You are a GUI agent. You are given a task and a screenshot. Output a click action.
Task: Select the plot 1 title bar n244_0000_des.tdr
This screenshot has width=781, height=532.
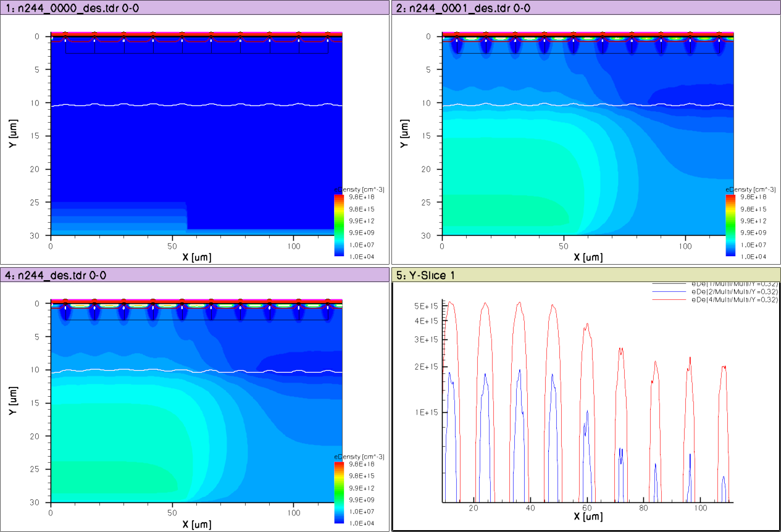(194, 7)
